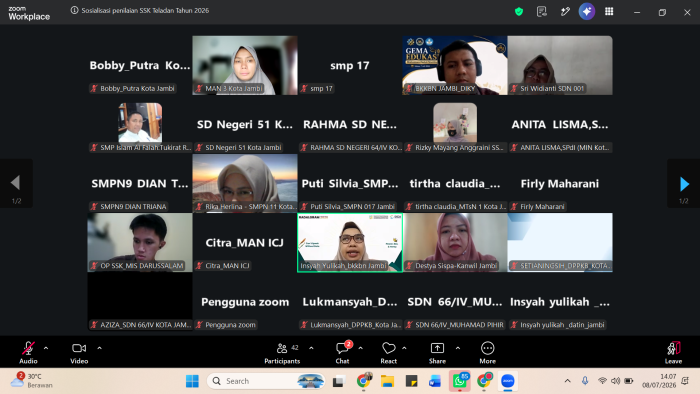Viewport: 700px width, 394px height.
Task: Select SMP Islam Al Falah profile picture tile
Action: click(x=140, y=124)
